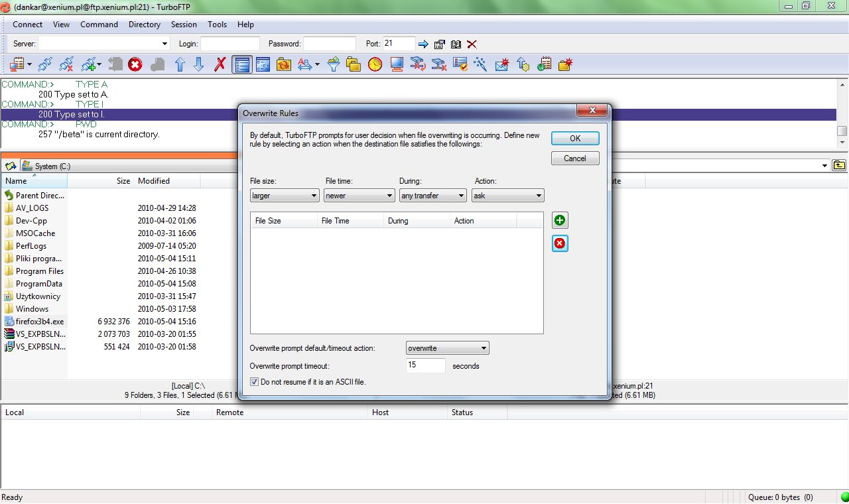Sort local files by Modified column header

pyautogui.click(x=166, y=181)
